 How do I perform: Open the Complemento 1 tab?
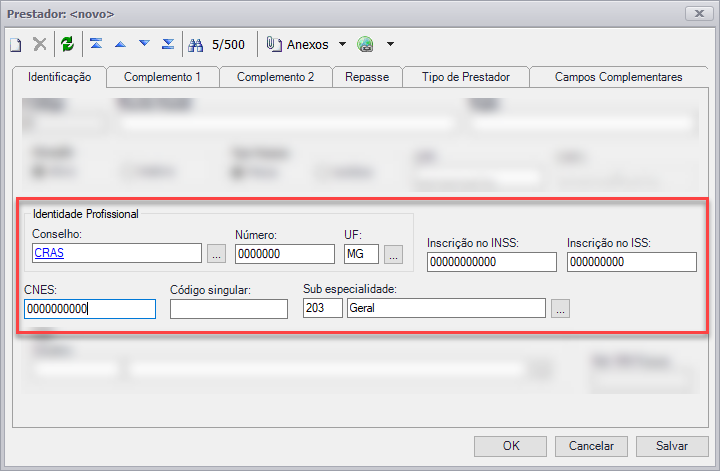(x=163, y=77)
